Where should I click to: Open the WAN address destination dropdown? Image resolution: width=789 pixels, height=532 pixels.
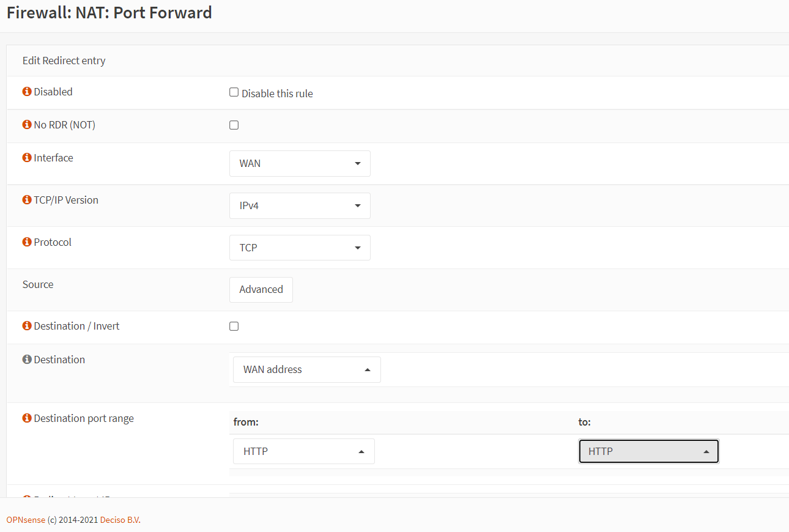pos(307,369)
